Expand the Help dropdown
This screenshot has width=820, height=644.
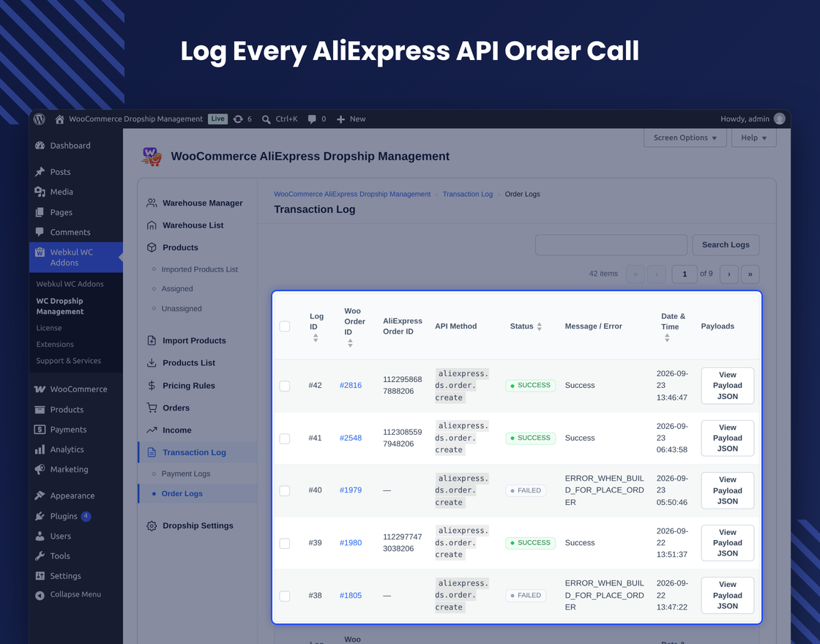753,138
